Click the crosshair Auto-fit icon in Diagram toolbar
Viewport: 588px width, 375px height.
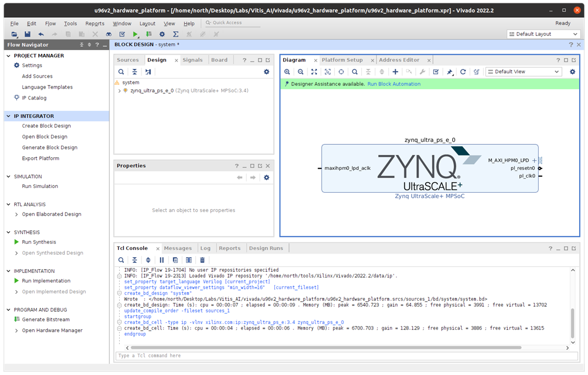[341, 72]
